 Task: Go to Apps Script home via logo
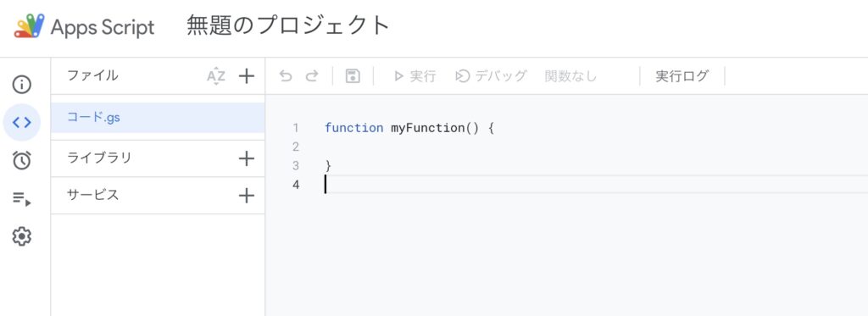point(84,26)
